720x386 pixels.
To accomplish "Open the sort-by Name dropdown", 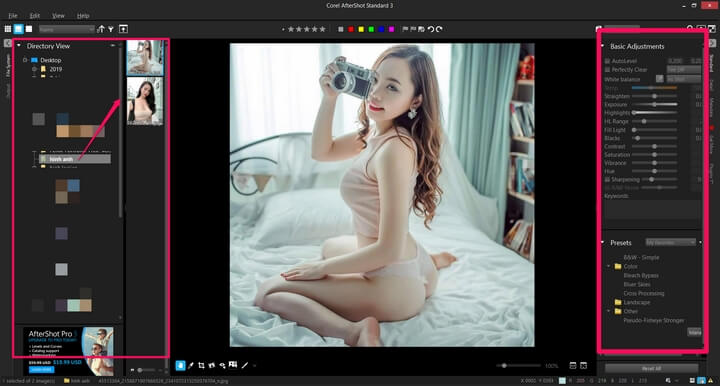I will click(x=67, y=29).
